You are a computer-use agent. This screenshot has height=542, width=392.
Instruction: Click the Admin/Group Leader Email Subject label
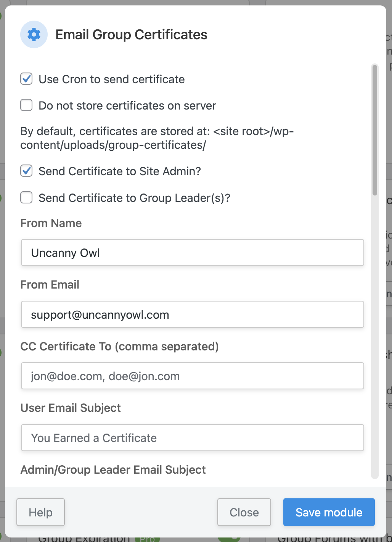113,470
